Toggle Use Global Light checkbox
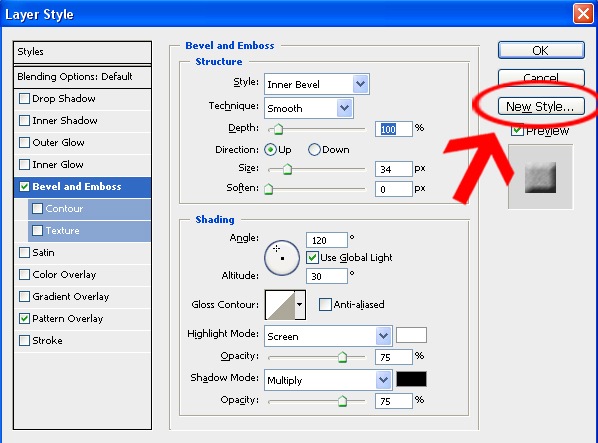The width and height of the screenshot is (598, 443). (312, 258)
